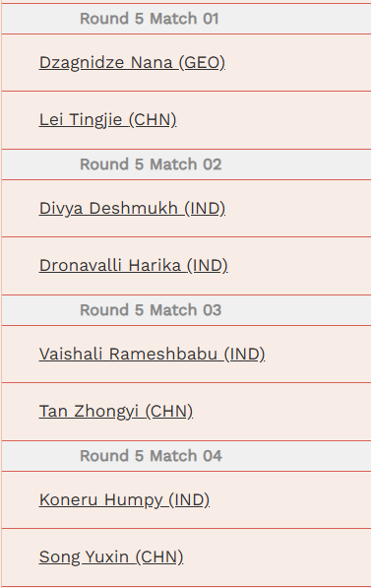Select empty area of Vaishali Rameshbabu's row
The width and height of the screenshot is (371, 588).
[319, 355]
